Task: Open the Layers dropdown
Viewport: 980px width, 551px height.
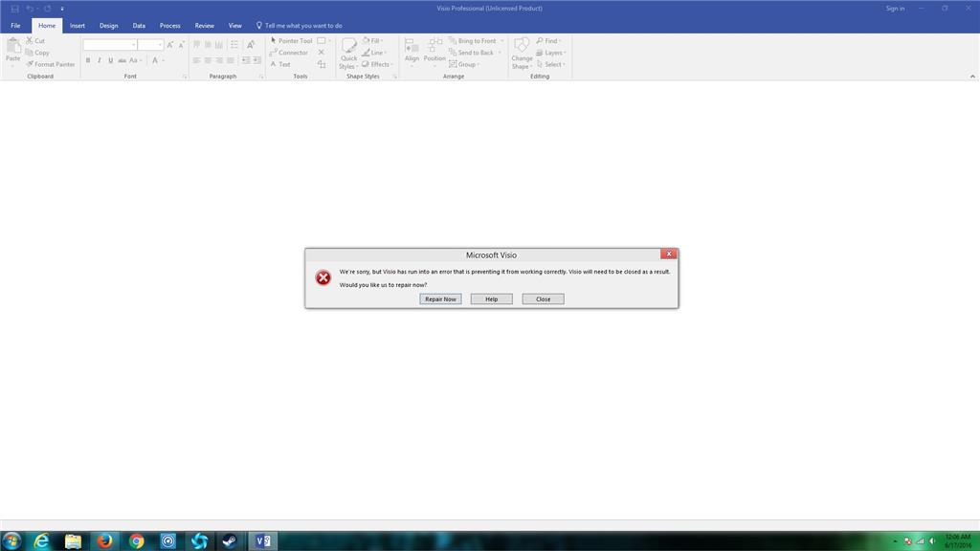Action: [x=550, y=53]
